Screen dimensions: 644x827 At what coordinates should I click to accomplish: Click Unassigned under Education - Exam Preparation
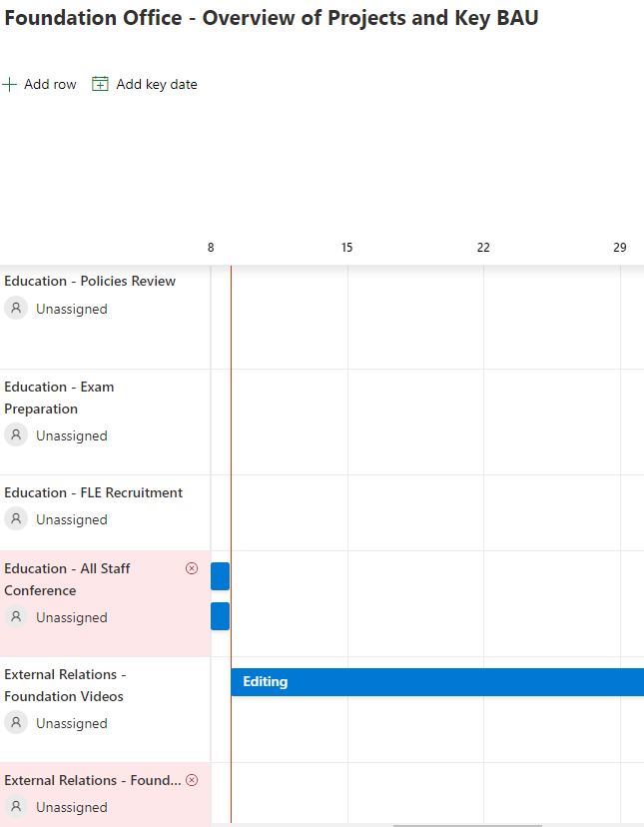tap(72, 436)
